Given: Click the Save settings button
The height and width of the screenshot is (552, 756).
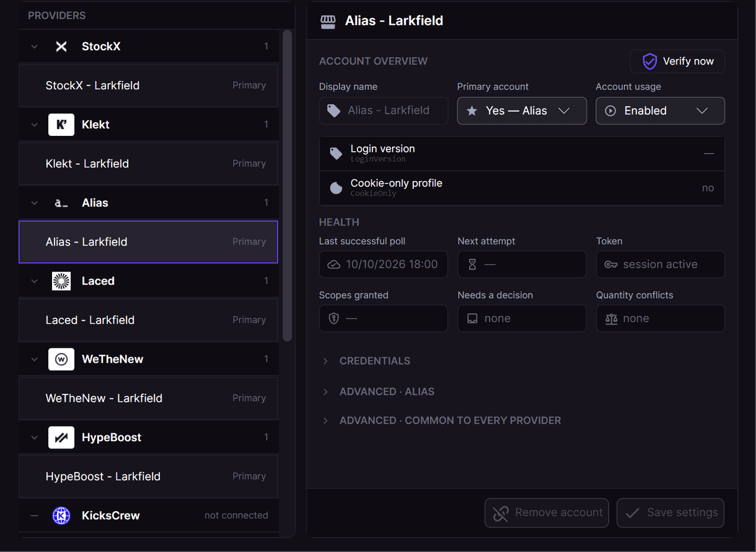Looking at the screenshot, I should 670,513.
